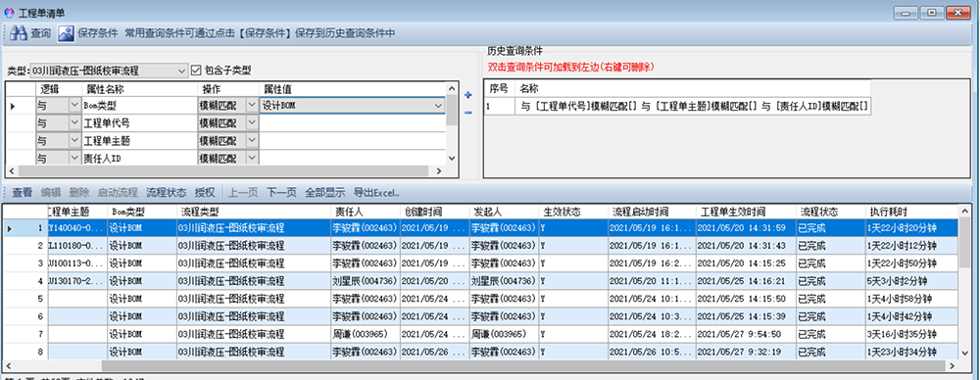Click the 工程单主题 attribute value field
Viewport: 980px width, 380px height.
click(x=353, y=141)
